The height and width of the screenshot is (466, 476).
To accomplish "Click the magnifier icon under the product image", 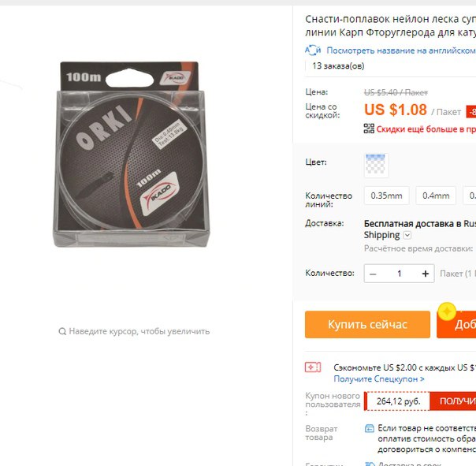I will (62, 331).
